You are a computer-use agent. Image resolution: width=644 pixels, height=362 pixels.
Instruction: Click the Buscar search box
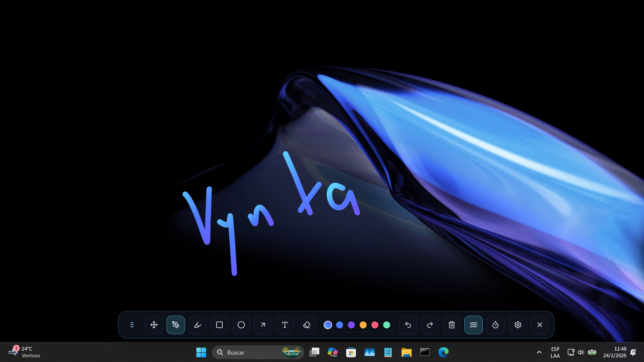tap(258, 352)
